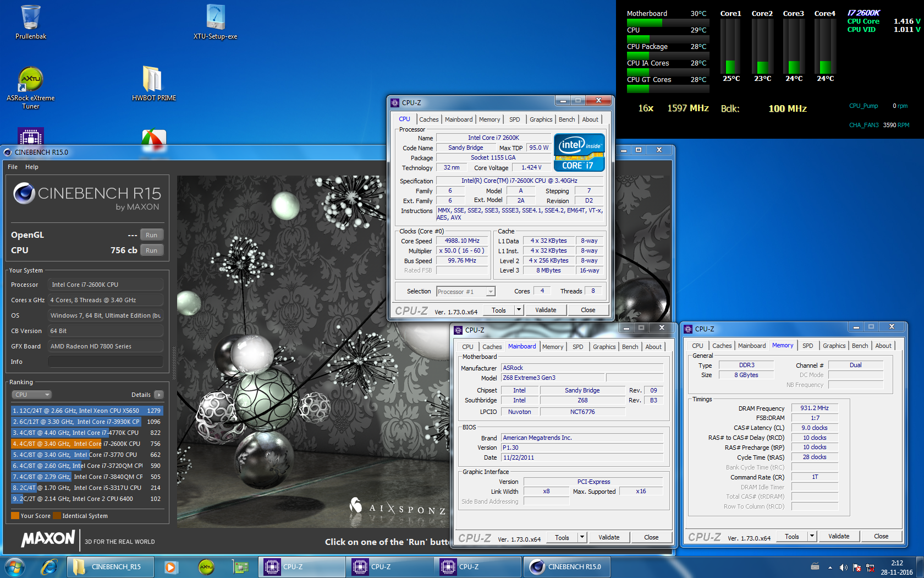Screen dimensions: 924x578
Task: Click the clock and date in taskbar
Action: [x=897, y=568]
